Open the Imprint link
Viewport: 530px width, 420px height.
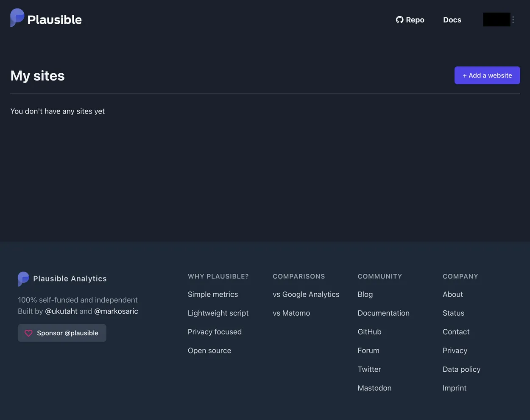(454, 387)
